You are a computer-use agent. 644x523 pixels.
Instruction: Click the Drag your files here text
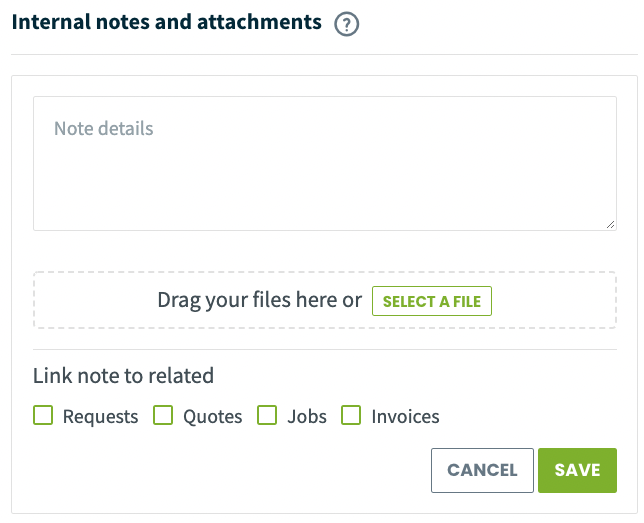pos(260,300)
